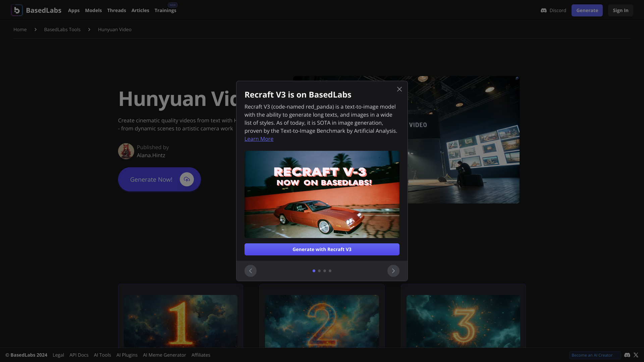Screen dimensions: 644x362
Task: Open the AI Meme Generator link
Action: point(164,355)
